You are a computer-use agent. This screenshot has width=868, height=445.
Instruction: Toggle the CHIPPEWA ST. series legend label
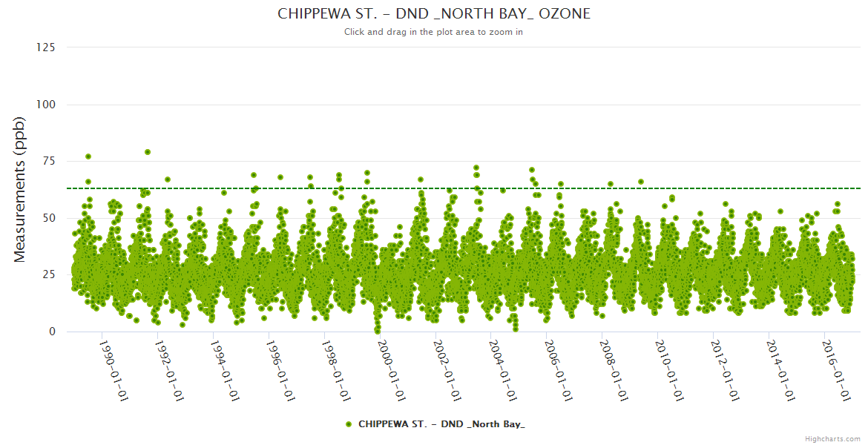(x=441, y=424)
